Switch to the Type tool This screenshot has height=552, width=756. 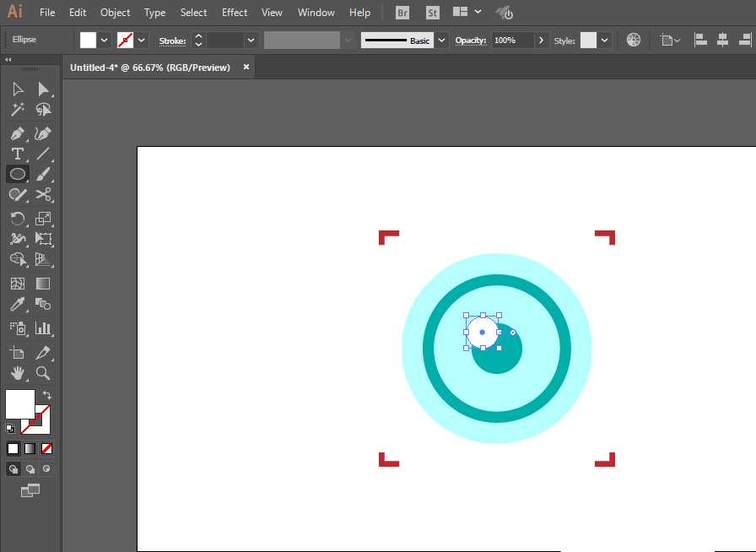pyautogui.click(x=17, y=154)
